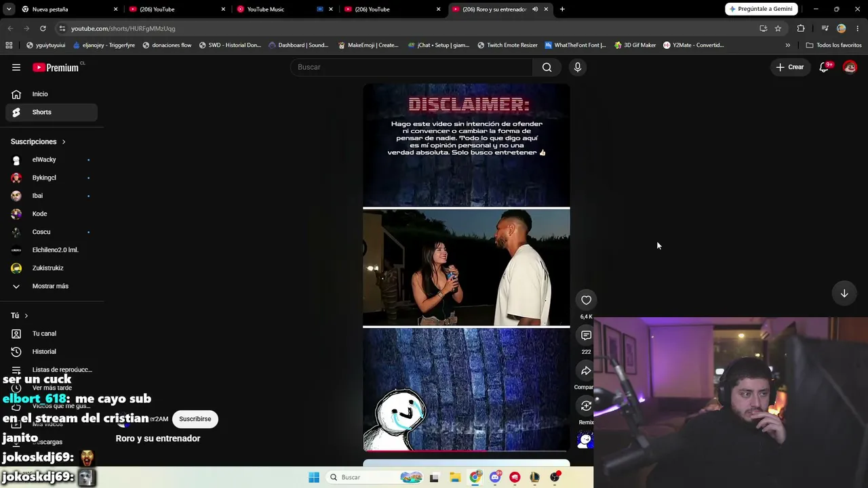
Task: Open the Short's comments panel
Action: coord(586,335)
